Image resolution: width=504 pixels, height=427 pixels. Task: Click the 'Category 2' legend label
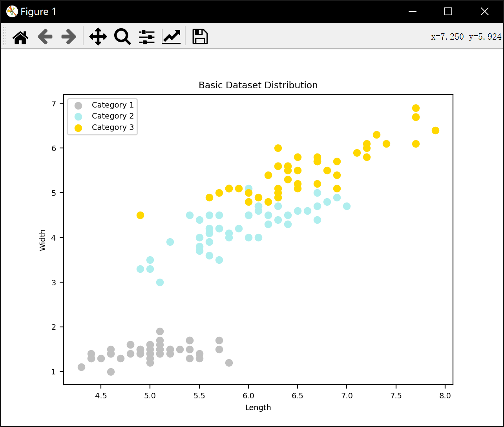coord(113,116)
